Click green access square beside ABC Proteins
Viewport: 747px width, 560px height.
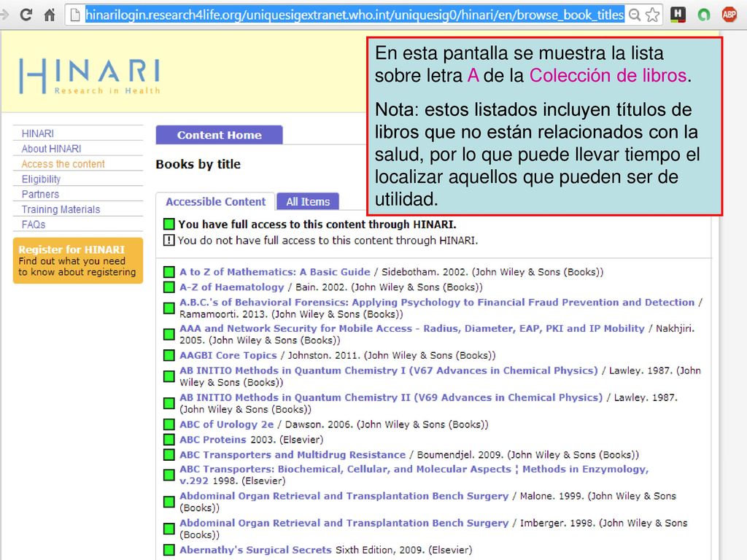point(169,440)
